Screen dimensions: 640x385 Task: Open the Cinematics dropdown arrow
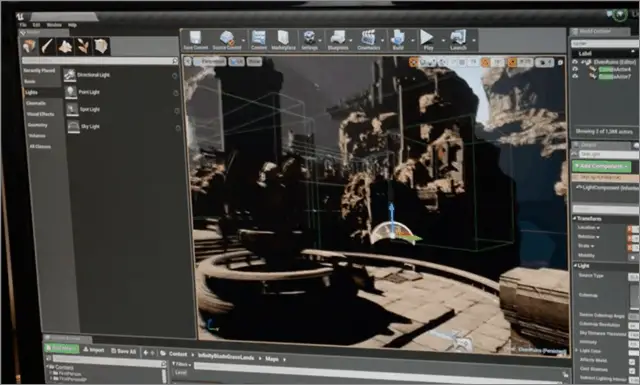pos(382,40)
